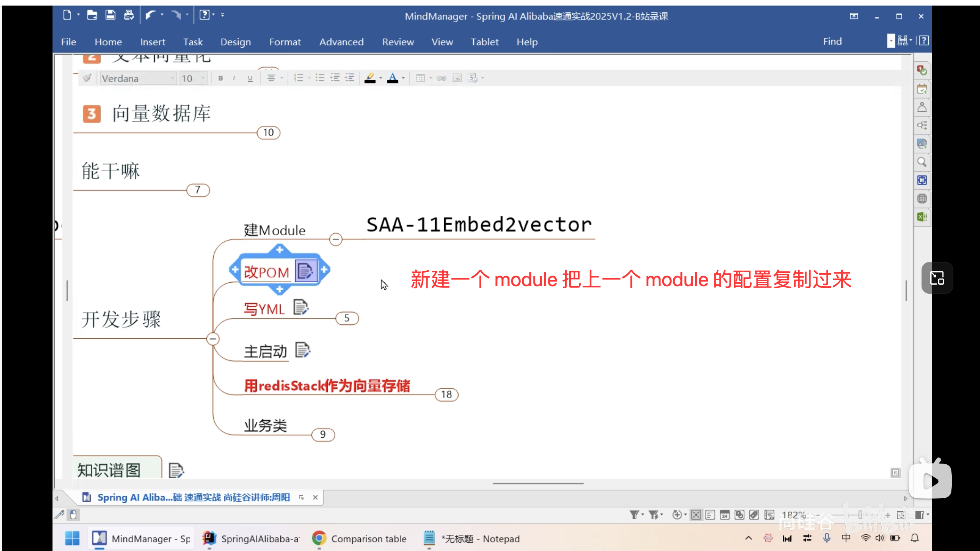Open the Search panel in the right sidebar

[922, 162]
